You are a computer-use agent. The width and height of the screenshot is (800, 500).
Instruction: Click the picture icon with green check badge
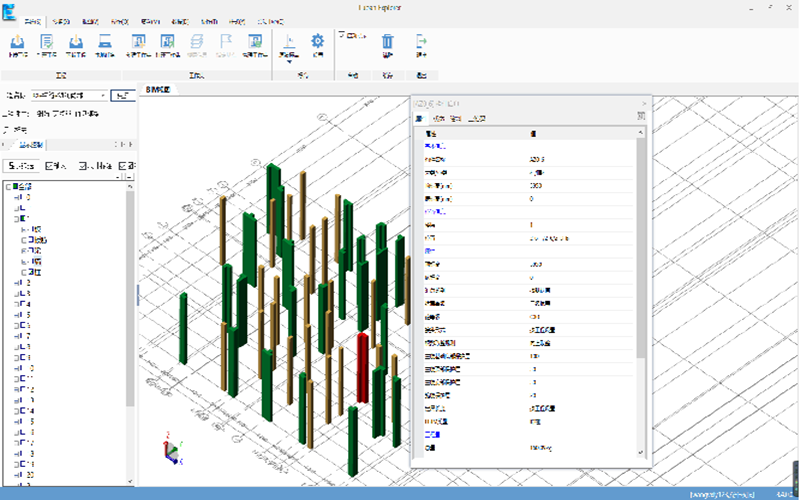point(255,41)
